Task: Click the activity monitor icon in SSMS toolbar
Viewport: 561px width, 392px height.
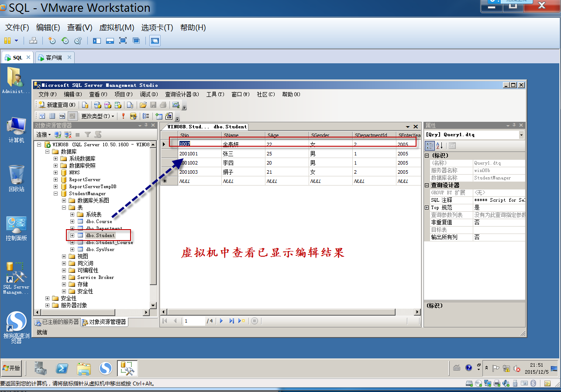Action: pyautogui.click(x=176, y=105)
